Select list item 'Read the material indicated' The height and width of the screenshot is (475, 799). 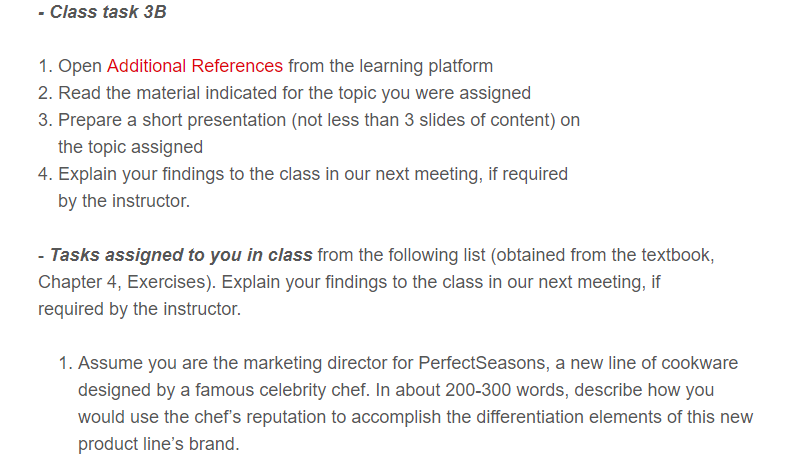pos(295,93)
